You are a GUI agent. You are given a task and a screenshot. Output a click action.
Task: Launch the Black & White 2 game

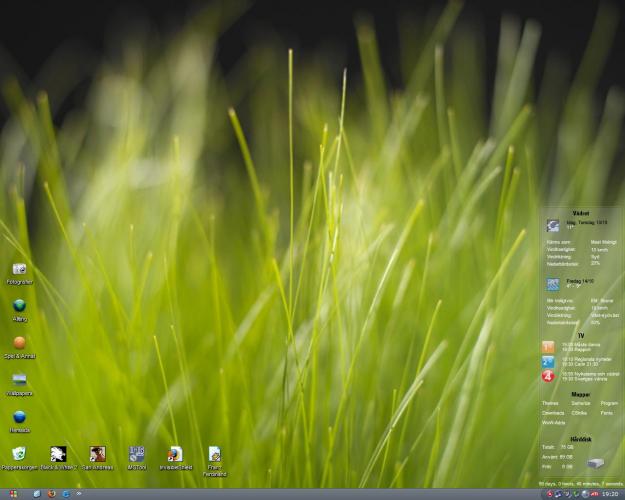pos(58,454)
